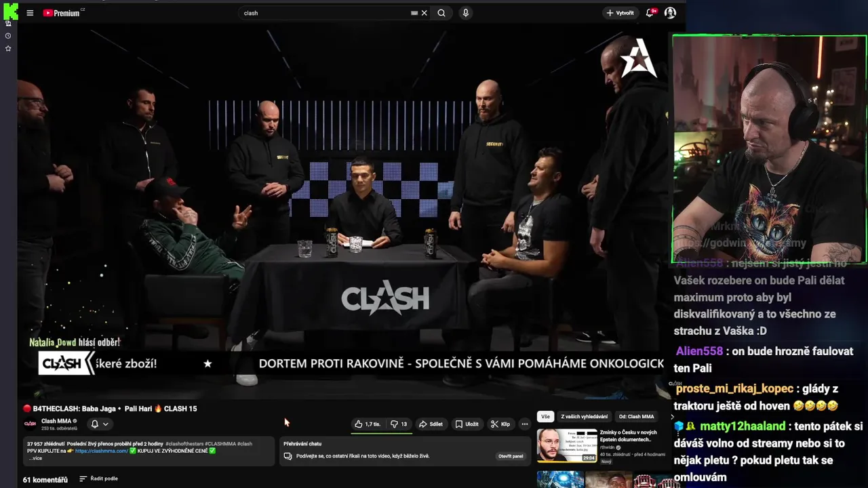Open the Clash MMA channel avatar
Image resolution: width=868 pixels, height=488 pixels.
pyautogui.click(x=30, y=424)
